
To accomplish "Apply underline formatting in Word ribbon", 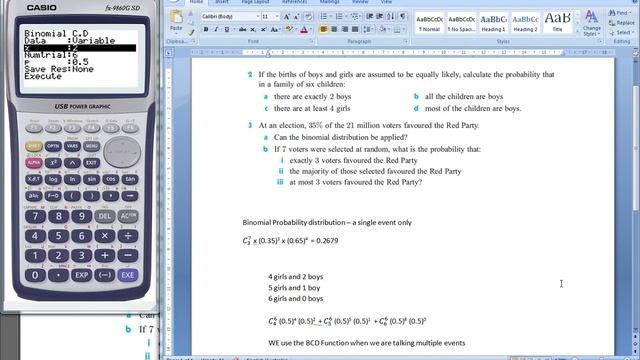I will (227, 29).
